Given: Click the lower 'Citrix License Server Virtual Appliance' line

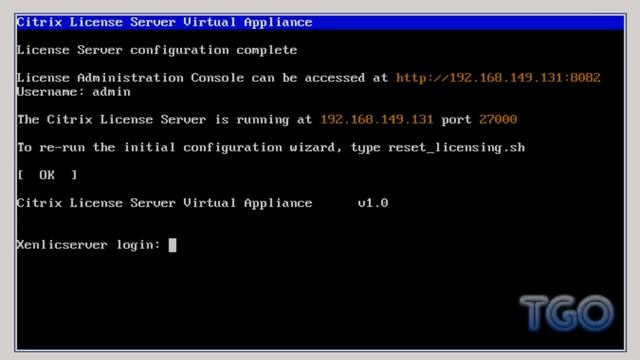Looking at the screenshot, I should click(164, 203).
